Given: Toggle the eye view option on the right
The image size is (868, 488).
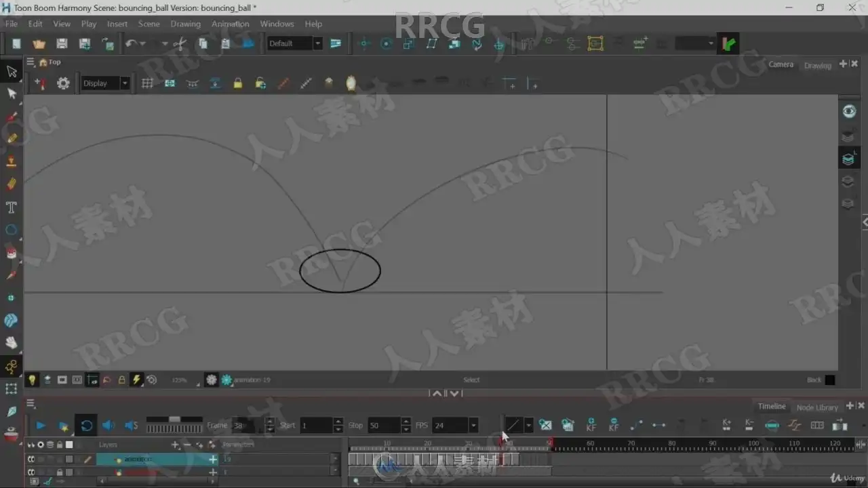Looking at the screenshot, I should point(849,111).
